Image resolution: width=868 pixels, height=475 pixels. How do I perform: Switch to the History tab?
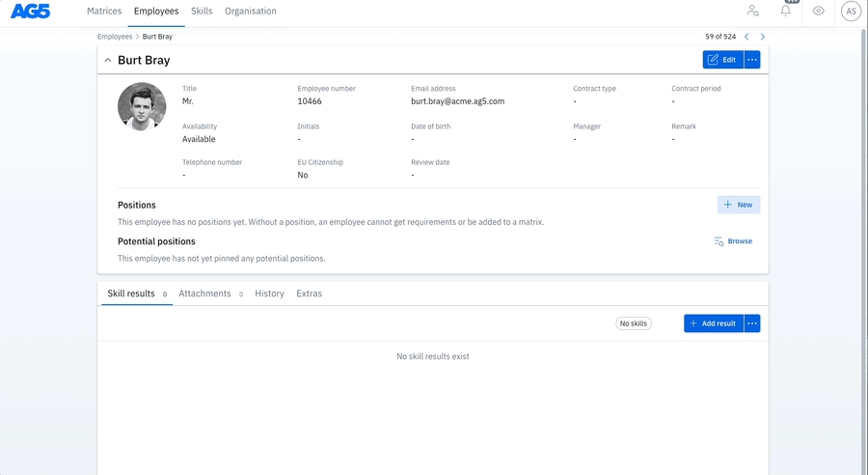coord(269,293)
